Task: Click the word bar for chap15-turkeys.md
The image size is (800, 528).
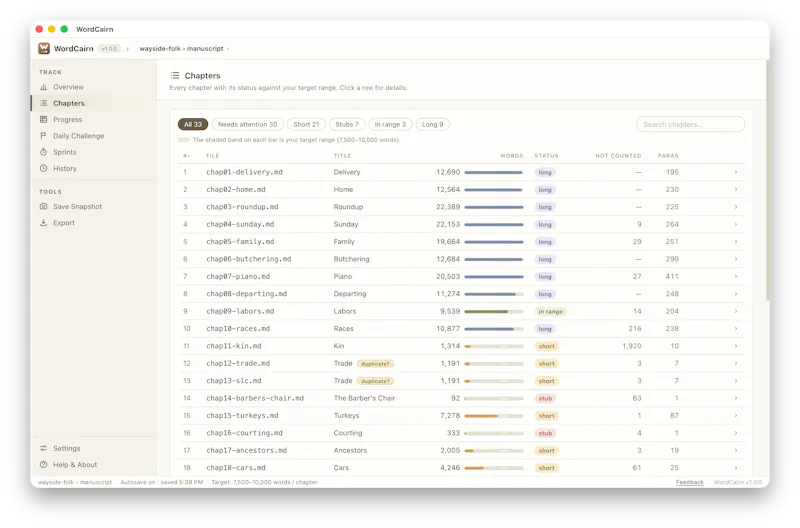Action: (494, 416)
